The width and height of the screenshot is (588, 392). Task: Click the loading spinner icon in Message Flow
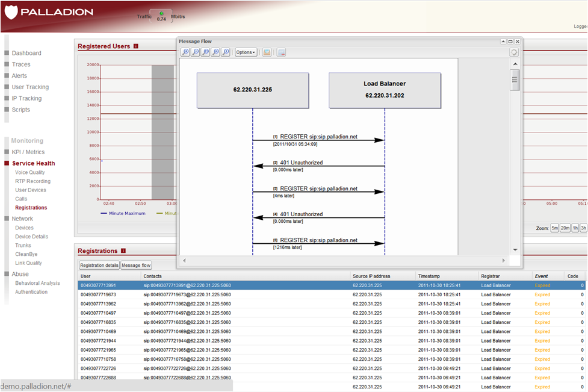pos(514,52)
